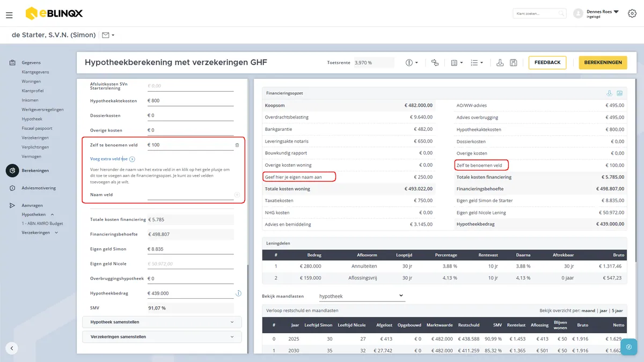The height and width of the screenshot is (362, 644).
Task: Expand the Verzekeringen submenu under Aanvragen
Action: [40, 233]
